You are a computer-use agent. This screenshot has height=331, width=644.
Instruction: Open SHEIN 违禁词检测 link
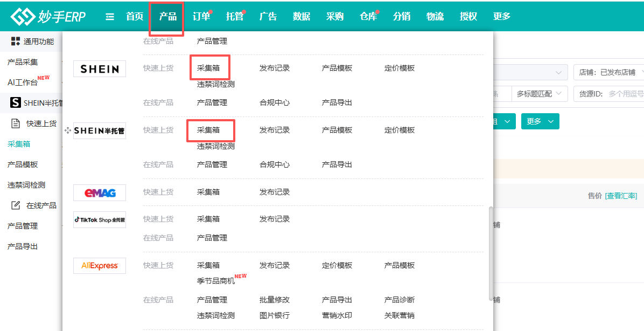click(216, 84)
